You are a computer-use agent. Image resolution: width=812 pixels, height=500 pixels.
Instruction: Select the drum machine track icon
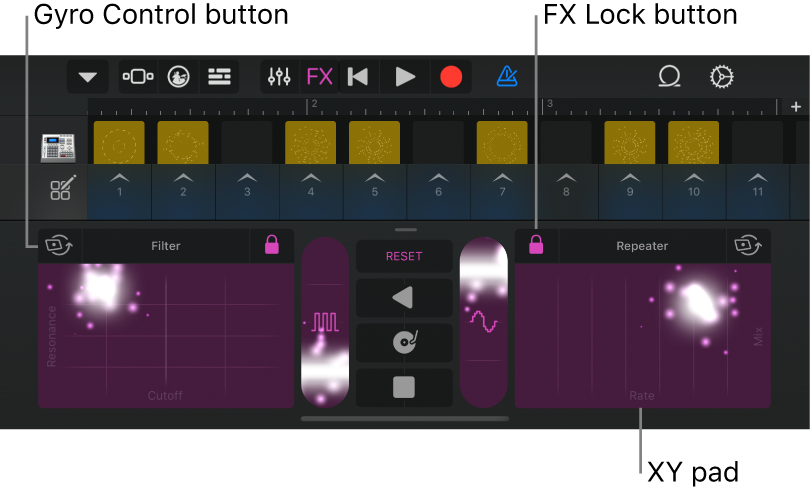[59, 148]
